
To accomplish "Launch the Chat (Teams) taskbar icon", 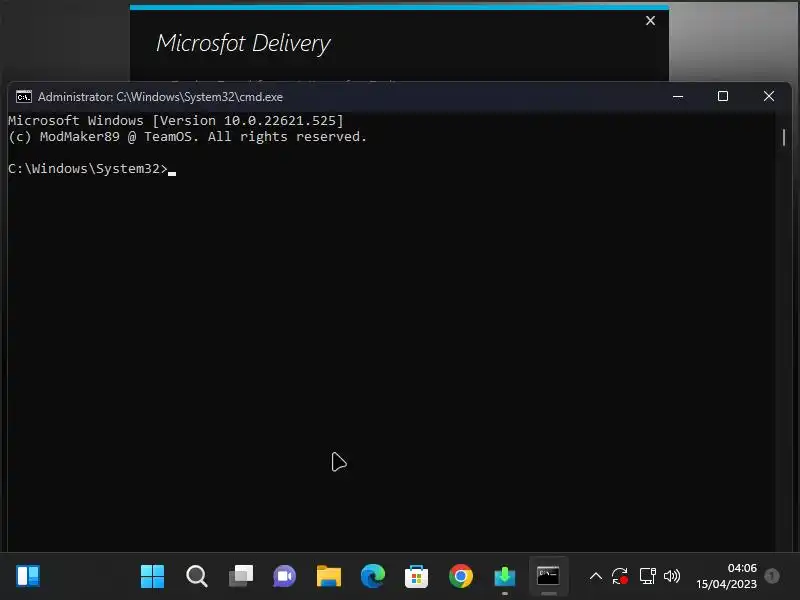I will click(285, 577).
